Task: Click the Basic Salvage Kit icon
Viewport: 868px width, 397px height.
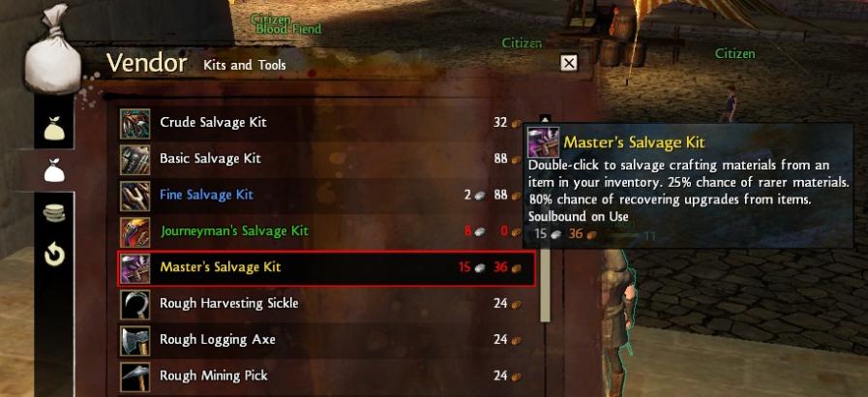Action: (135, 160)
